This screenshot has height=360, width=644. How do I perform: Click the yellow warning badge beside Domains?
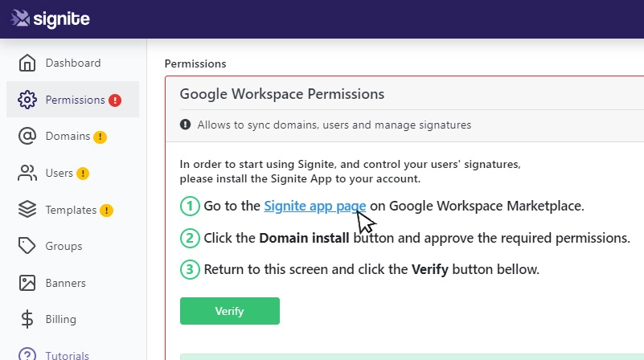(100, 137)
